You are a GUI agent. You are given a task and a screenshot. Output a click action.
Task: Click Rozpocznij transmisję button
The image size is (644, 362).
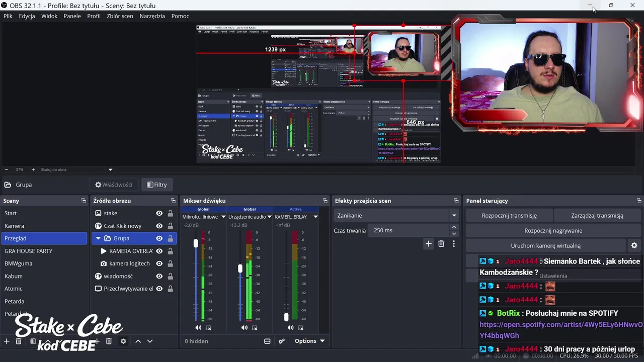[509, 215]
